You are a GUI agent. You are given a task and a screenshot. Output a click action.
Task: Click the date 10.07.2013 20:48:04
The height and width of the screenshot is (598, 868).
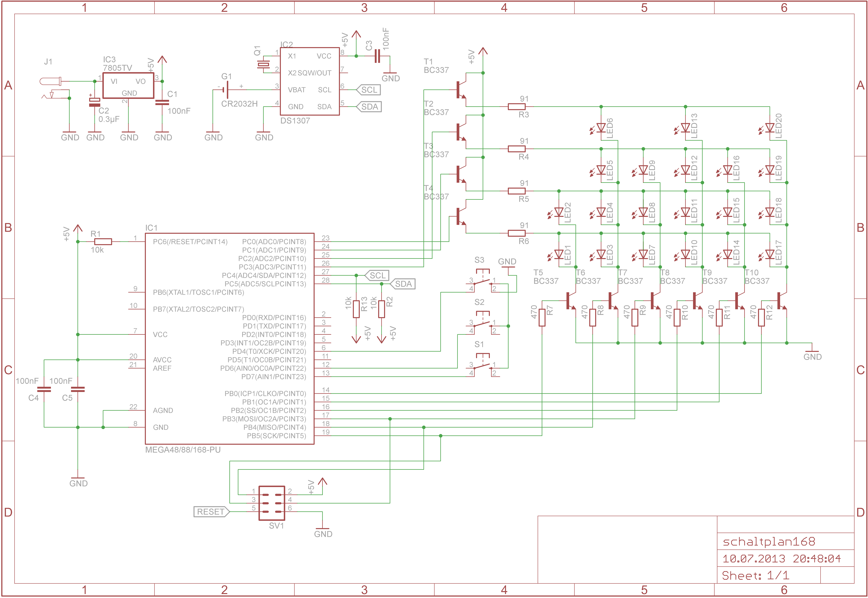782,559
